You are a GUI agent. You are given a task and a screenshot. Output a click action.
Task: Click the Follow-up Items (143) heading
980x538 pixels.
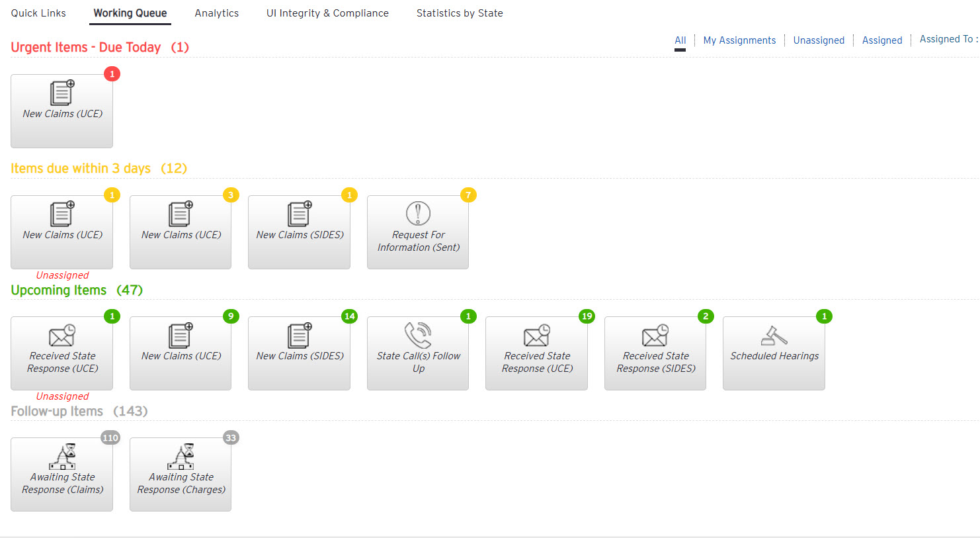click(x=79, y=411)
